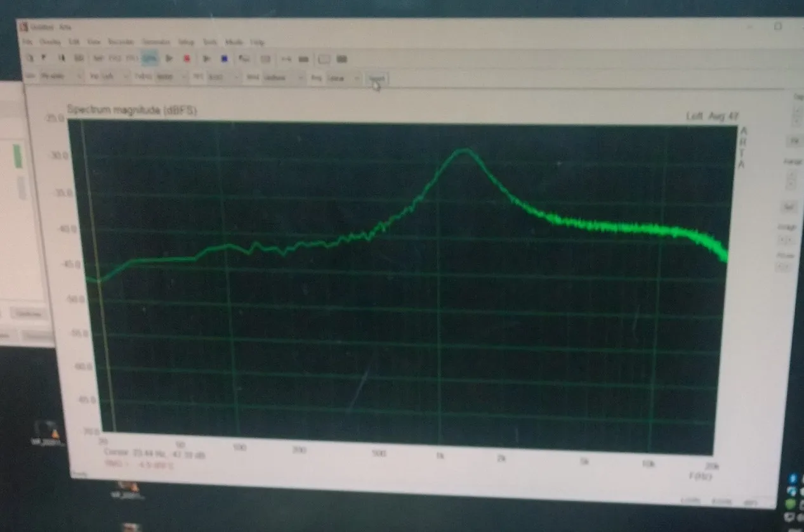The height and width of the screenshot is (532, 804).
Task: Click the green system tray icon
Action: 791,503
